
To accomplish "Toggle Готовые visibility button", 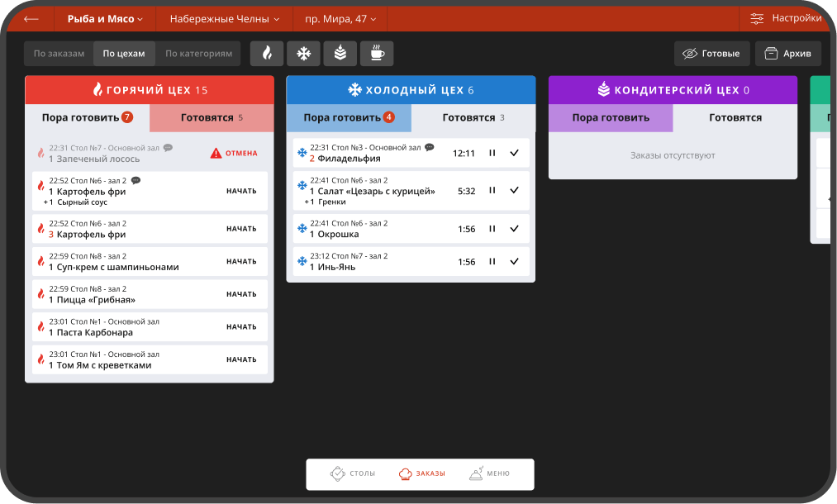I will click(711, 54).
